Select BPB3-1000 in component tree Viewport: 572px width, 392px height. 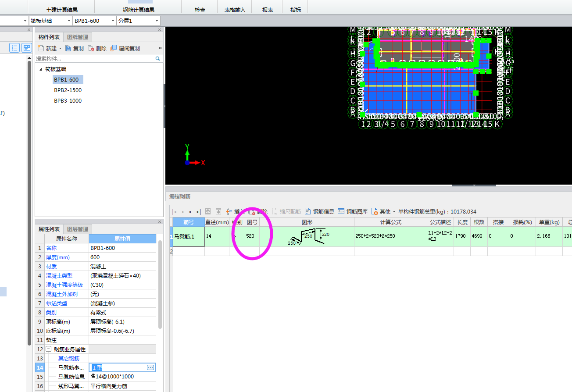(x=68, y=101)
